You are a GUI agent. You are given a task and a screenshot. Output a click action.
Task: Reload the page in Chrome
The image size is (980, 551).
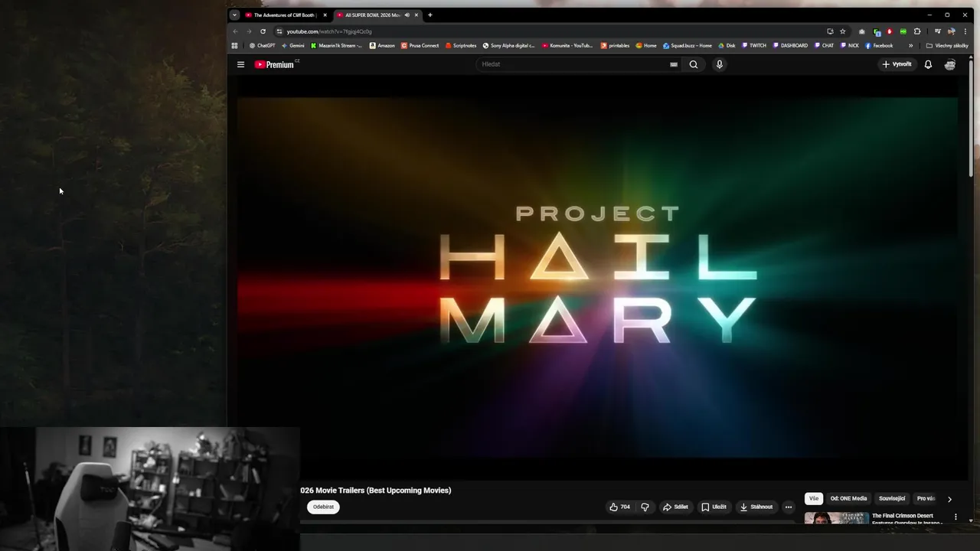click(263, 31)
